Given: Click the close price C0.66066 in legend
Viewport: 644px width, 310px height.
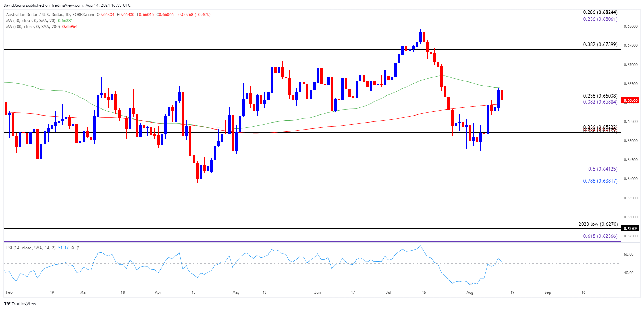Looking at the screenshot, I should 165,15.
